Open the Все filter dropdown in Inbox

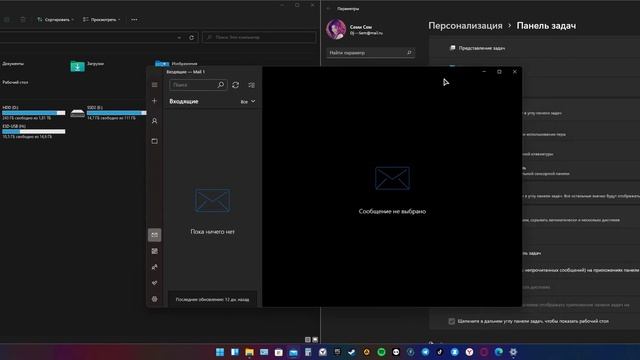(x=248, y=101)
